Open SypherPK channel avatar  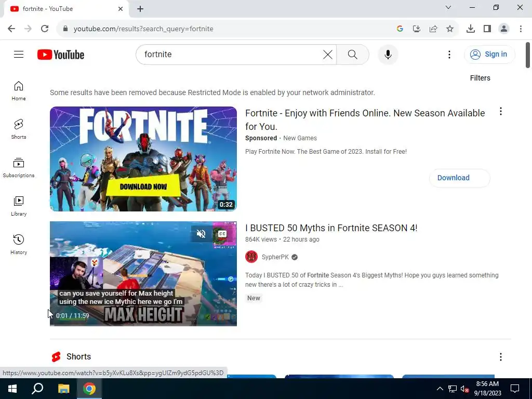251,257
